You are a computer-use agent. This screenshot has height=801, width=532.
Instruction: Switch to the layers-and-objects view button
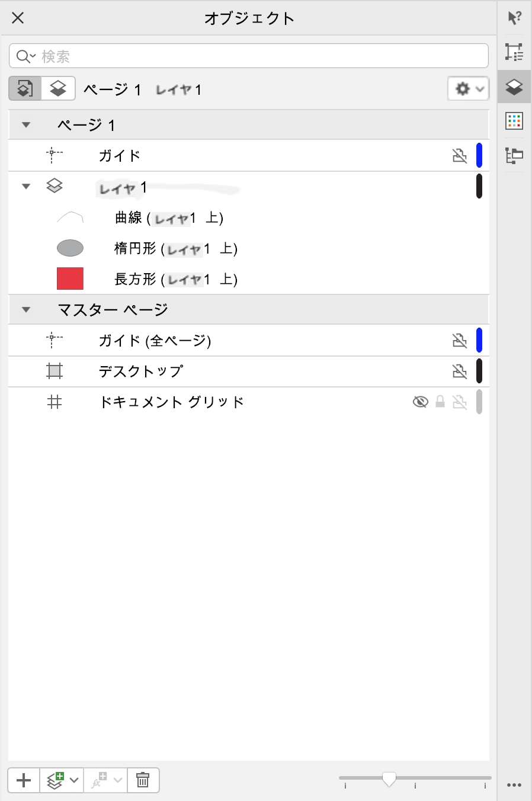(x=58, y=89)
